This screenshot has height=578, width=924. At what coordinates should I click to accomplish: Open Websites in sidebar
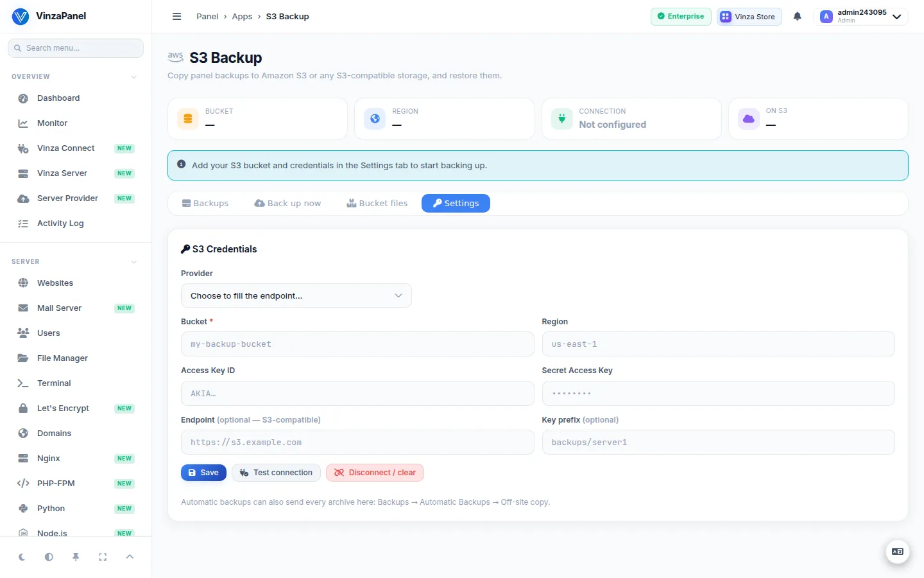(x=76, y=283)
